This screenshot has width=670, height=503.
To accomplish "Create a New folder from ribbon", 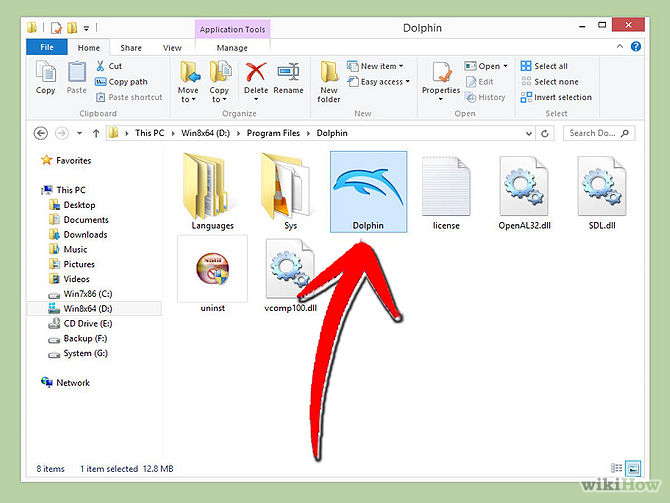I will pos(329,82).
